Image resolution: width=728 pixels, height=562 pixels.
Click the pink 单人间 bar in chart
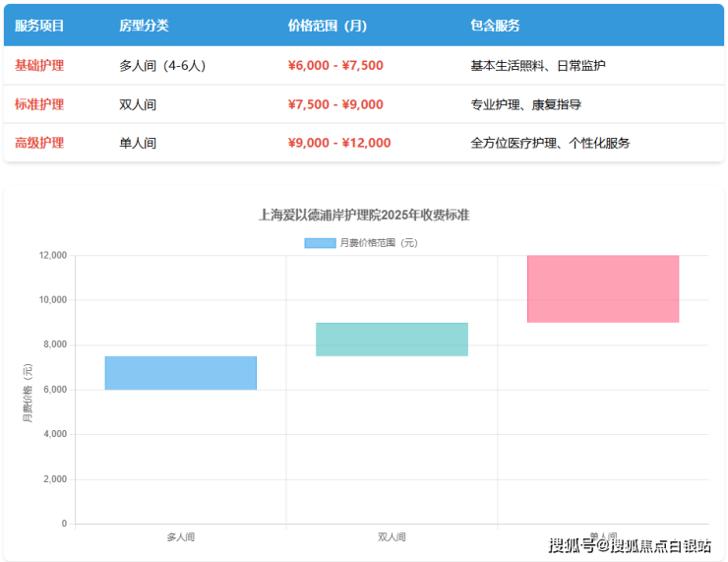click(x=603, y=289)
